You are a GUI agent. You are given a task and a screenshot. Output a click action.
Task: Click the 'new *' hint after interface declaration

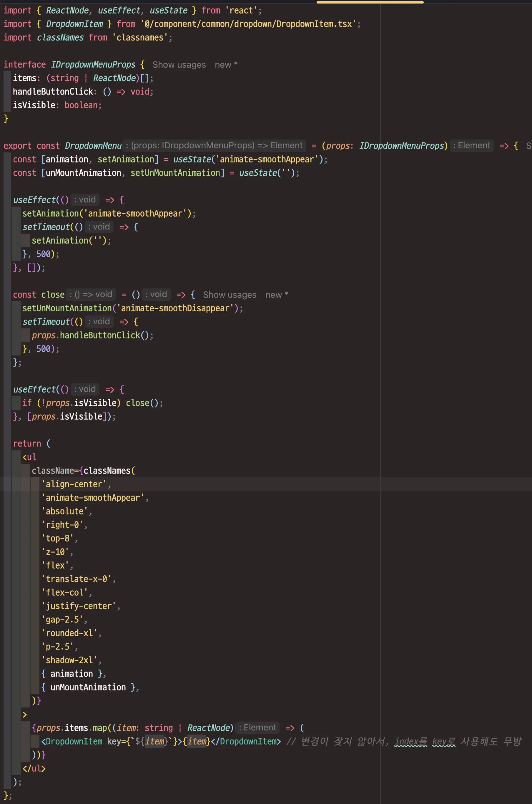(226, 64)
